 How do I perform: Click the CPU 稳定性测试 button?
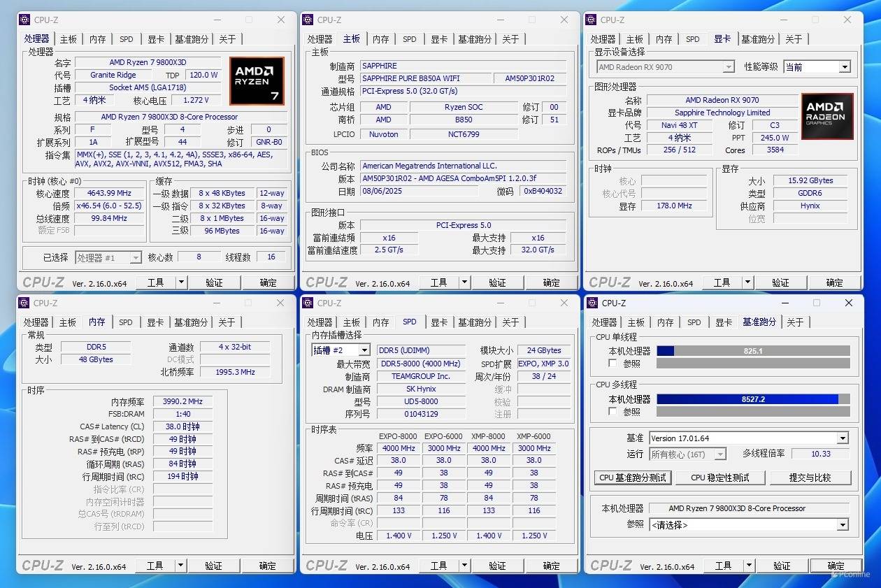click(719, 478)
